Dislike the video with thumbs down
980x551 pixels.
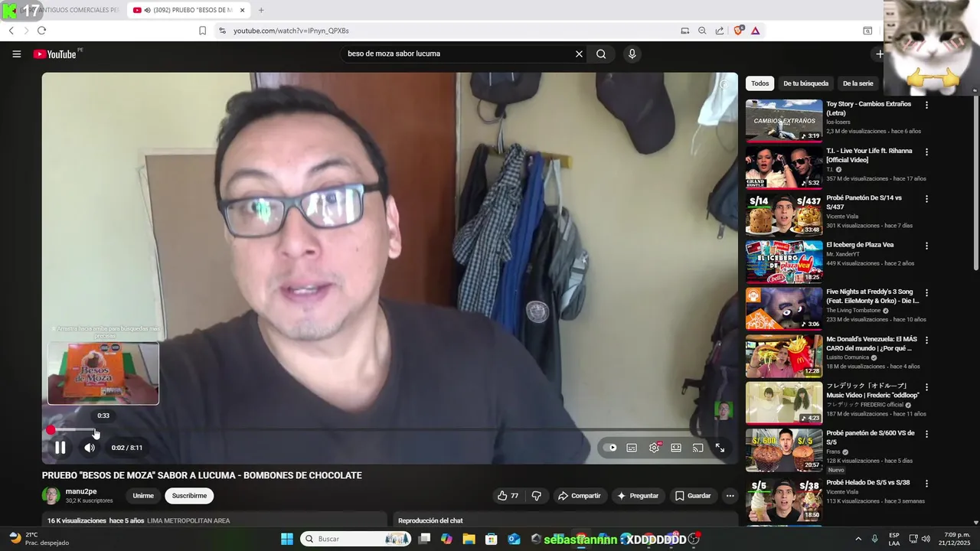pos(537,496)
